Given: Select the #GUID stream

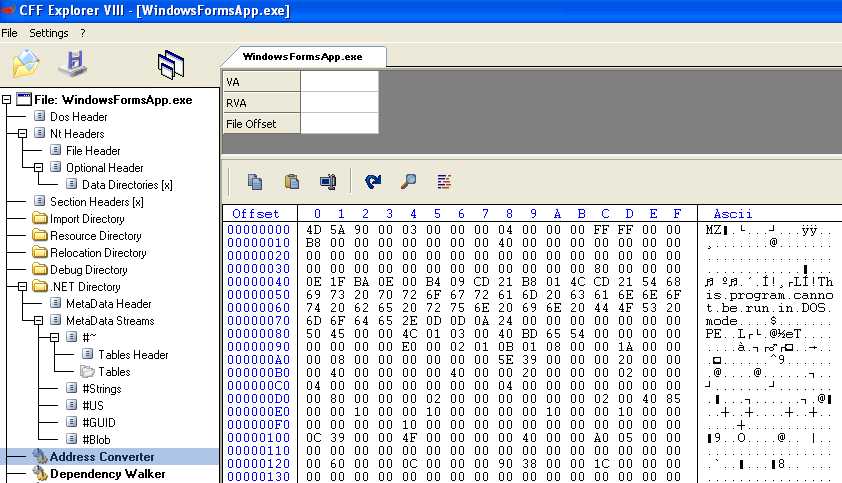Looking at the screenshot, I should (98, 423).
